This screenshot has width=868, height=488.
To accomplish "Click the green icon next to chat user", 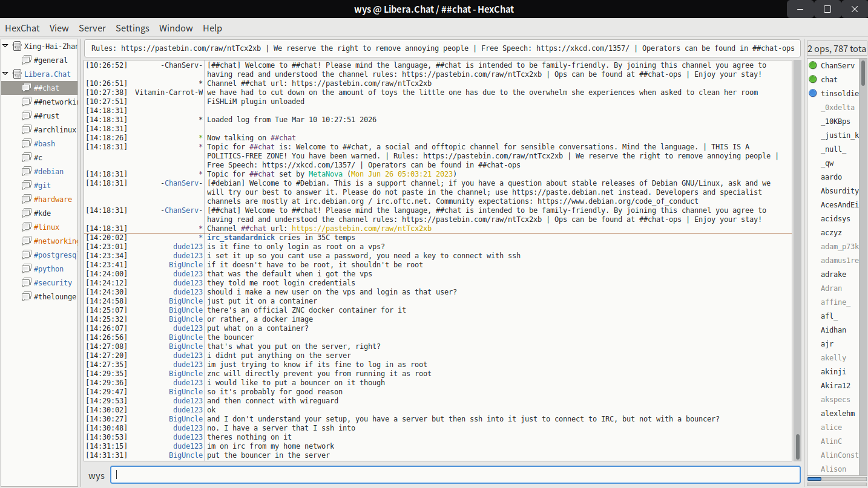I will 813,79.
